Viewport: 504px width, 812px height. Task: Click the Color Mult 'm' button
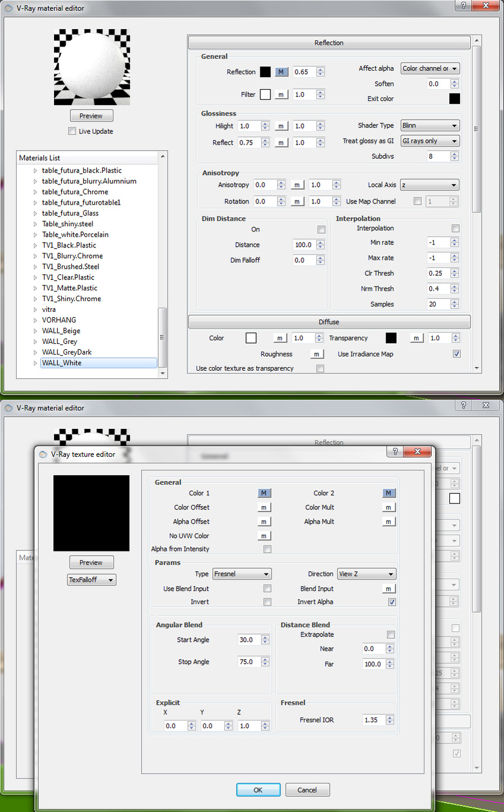pos(389,507)
